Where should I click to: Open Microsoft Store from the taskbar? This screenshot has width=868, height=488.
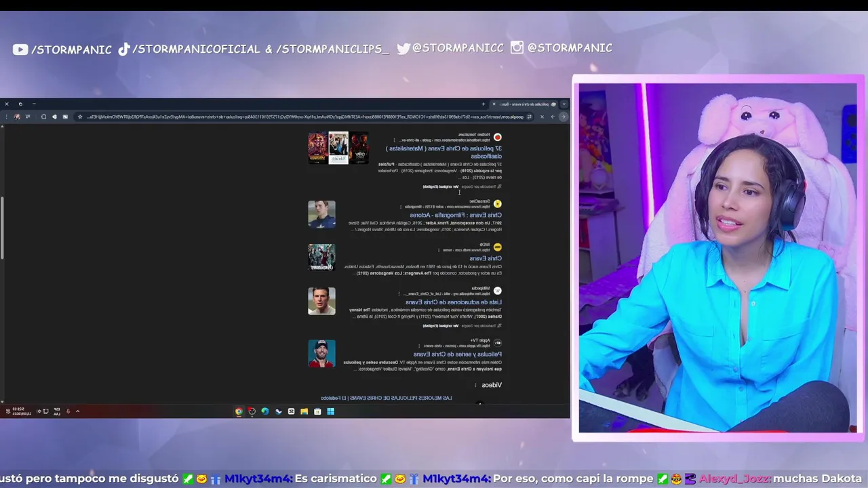point(317,411)
